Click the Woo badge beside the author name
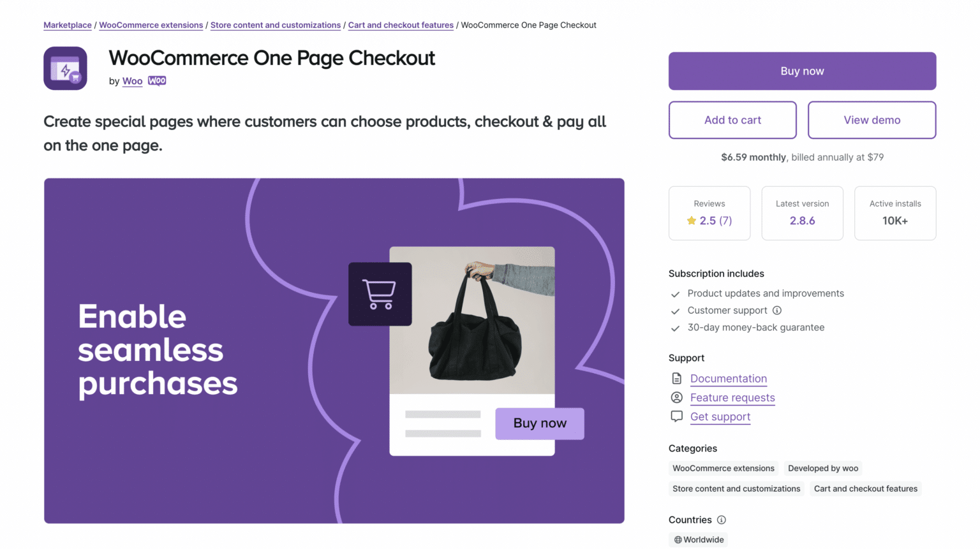 point(157,80)
